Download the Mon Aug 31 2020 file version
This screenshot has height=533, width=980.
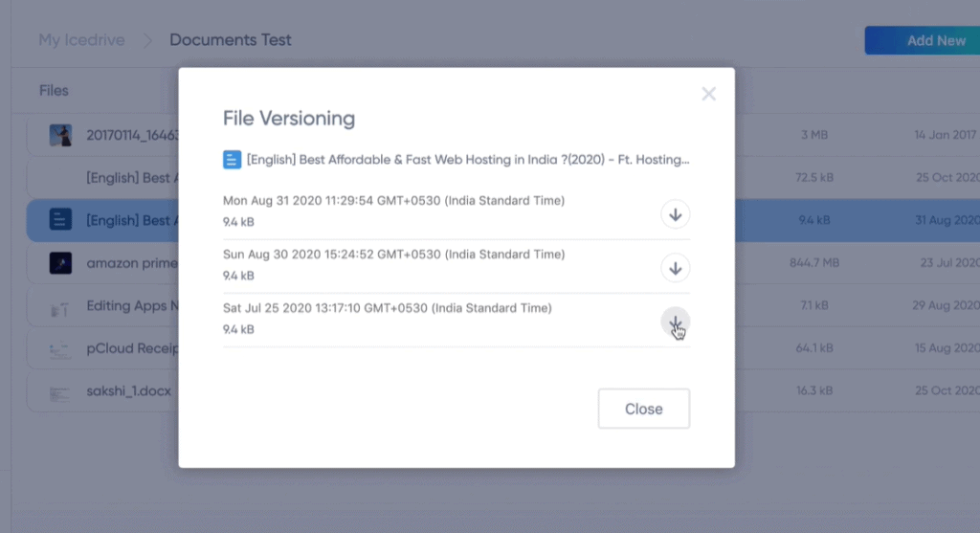[675, 214]
